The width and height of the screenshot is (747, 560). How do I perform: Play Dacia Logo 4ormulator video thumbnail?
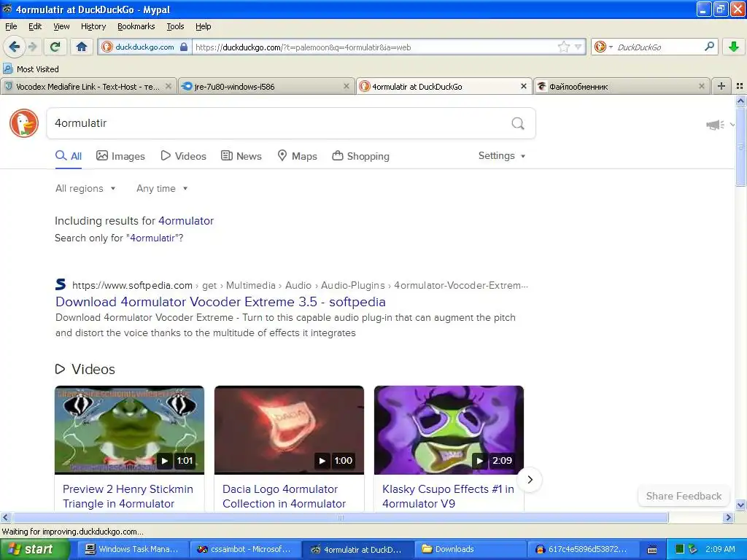point(289,430)
